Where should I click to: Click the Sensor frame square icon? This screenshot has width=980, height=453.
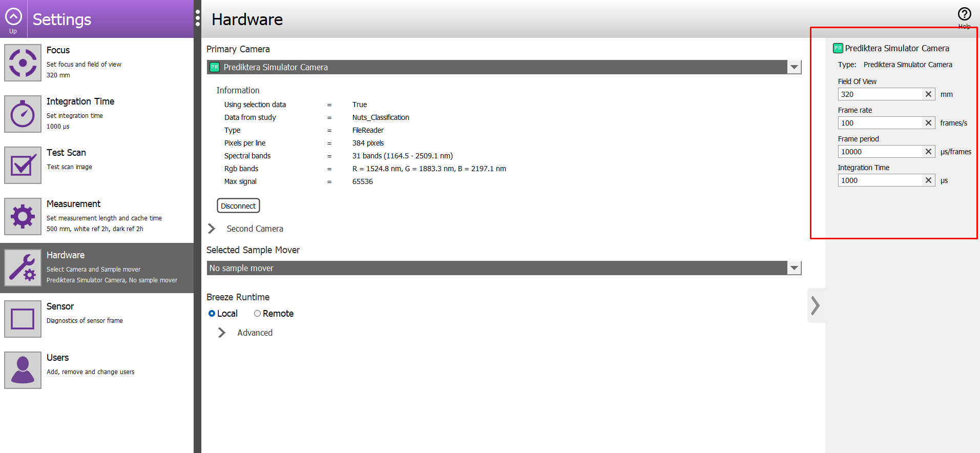[x=23, y=319]
